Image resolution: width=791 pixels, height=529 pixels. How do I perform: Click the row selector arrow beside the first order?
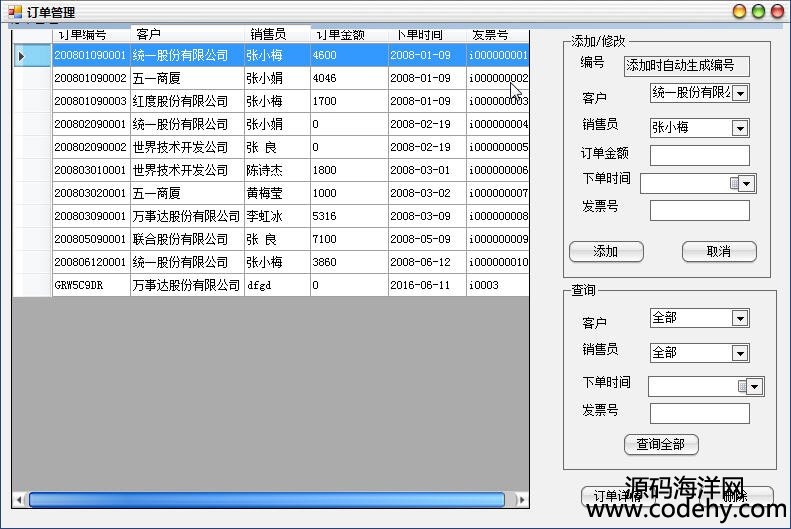22,56
